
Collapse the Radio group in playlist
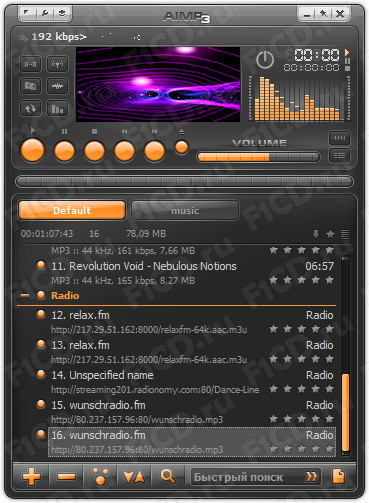coord(25,295)
